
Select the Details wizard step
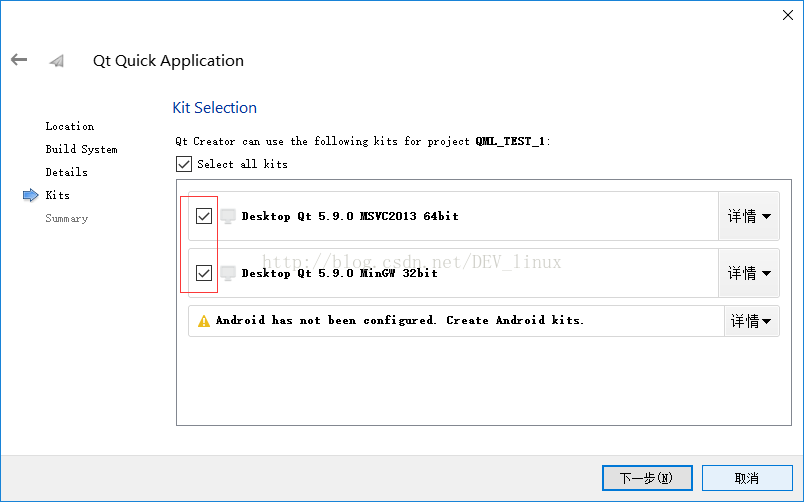coord(66,173)
